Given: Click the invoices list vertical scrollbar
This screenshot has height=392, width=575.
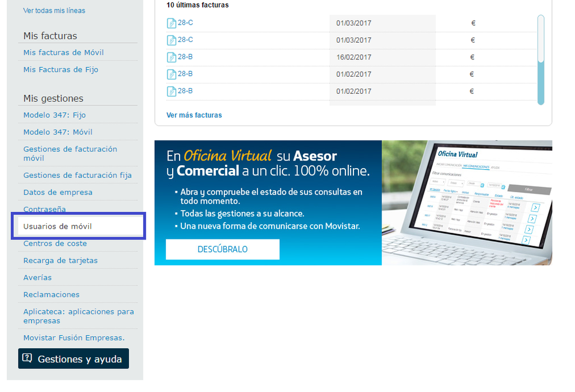Looking at the screenshot, I should click(540, 60).
